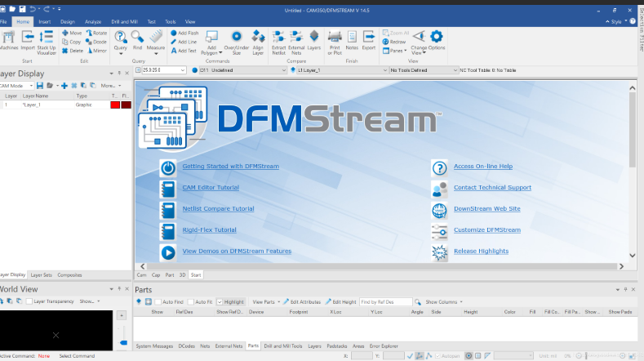This screenshot has height=361, width=644.
Task: Expand the View Parts dropdown
Action: [278, 302]
